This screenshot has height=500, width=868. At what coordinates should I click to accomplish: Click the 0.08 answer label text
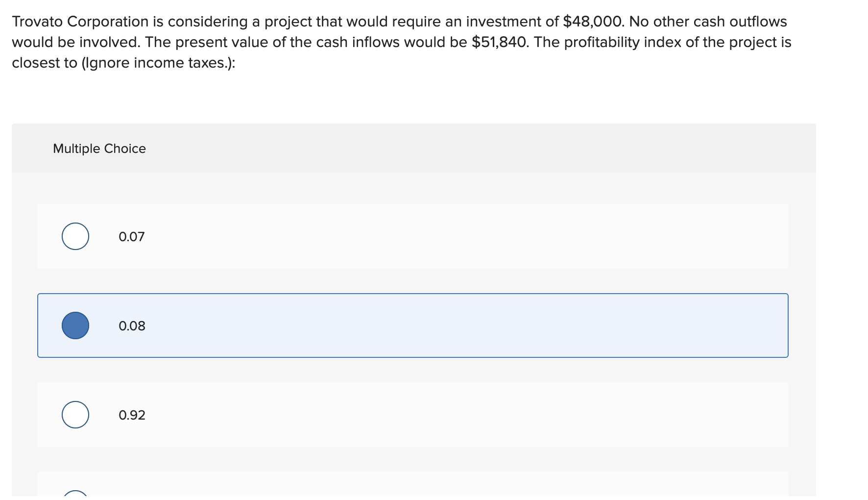click(x=131, y=325)
